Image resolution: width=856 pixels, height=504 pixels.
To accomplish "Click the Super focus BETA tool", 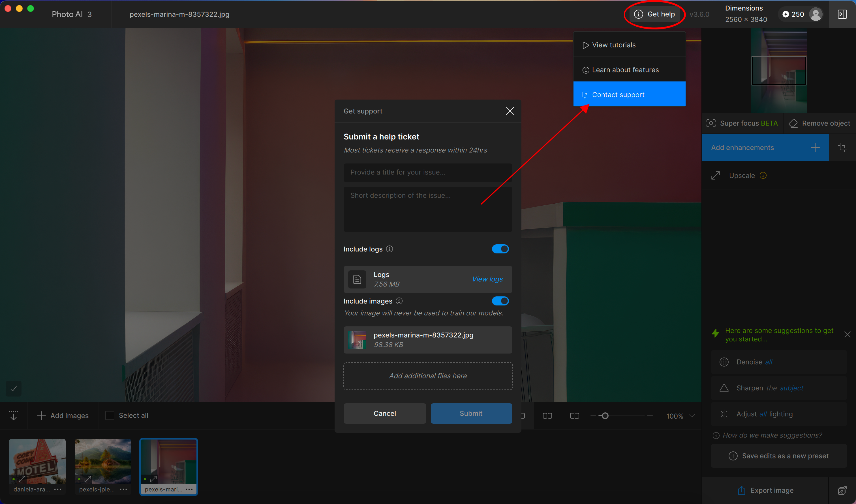I will [742, 123].
